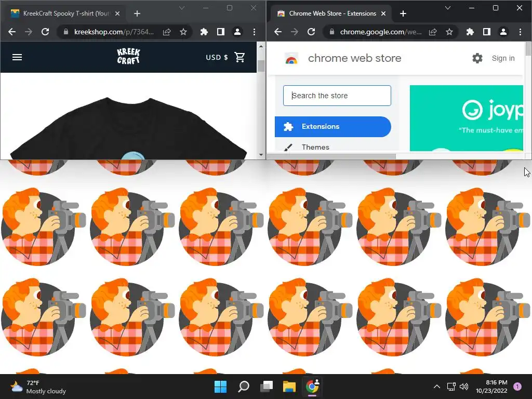
Task: Click scroll down arrow on KreekCraft page
Action: (261, 155)
